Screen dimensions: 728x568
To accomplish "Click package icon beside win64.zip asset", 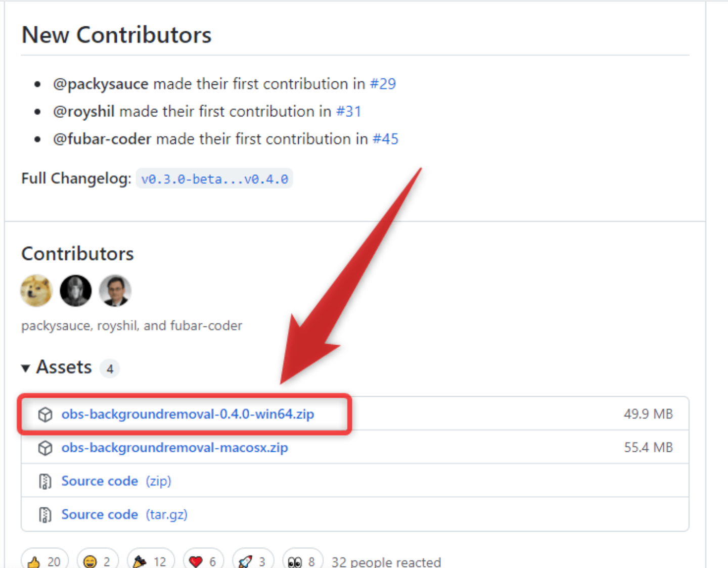I will tap(45, 414).
